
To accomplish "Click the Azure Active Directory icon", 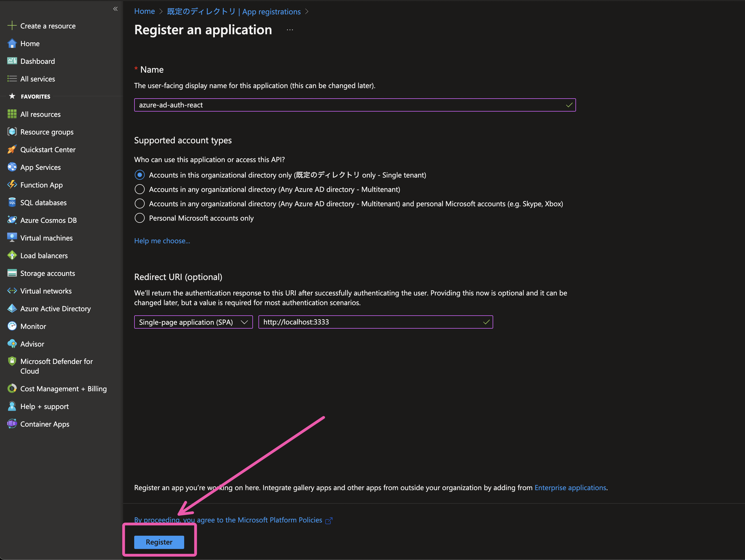I will click(12, 308).
